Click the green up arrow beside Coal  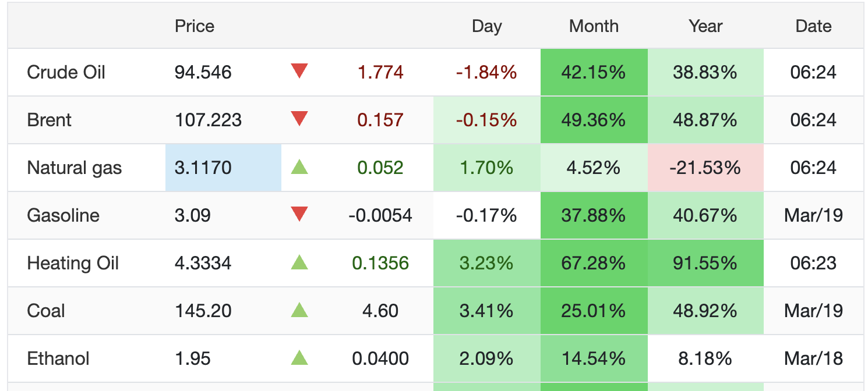coord(299,311)
